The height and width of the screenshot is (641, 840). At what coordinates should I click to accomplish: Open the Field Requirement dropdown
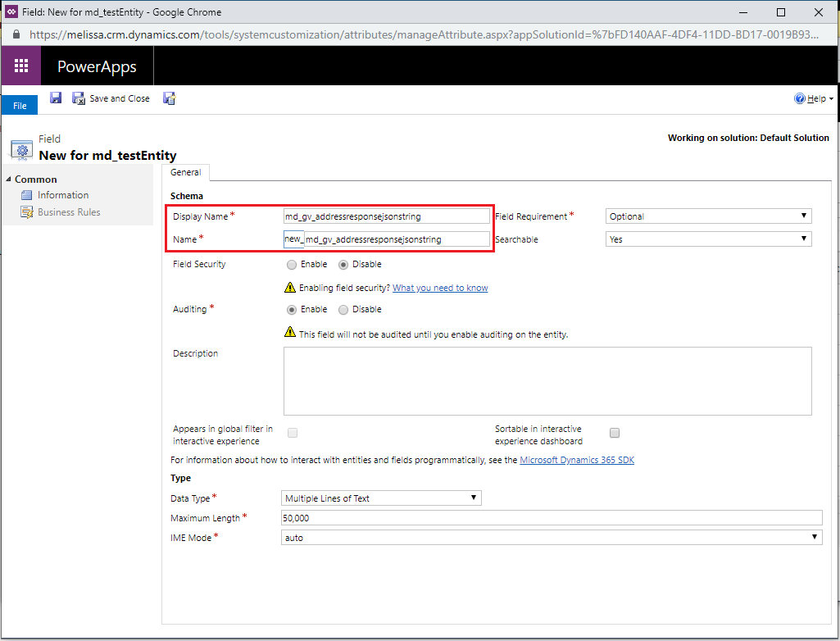708,216
